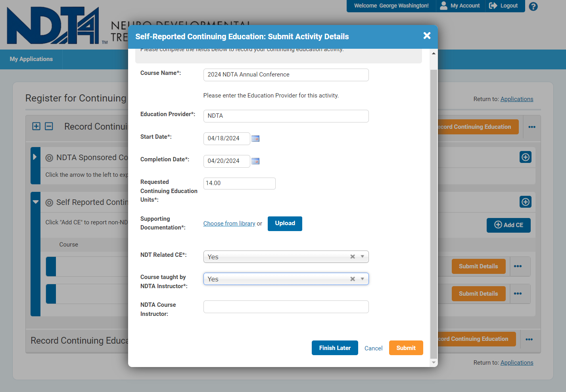Click the Choose from library link
The height and width of the screenshot is (392, 566).
pos(229,224)
